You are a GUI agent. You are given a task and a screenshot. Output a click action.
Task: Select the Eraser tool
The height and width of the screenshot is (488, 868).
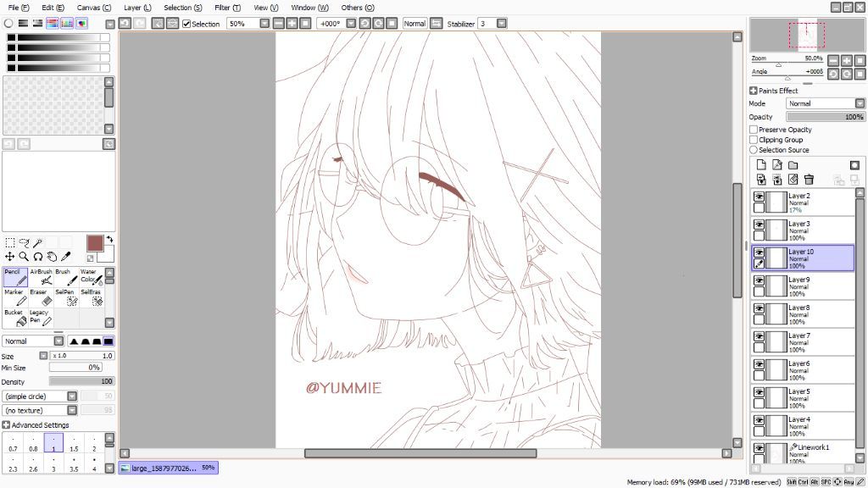[41, 297]
